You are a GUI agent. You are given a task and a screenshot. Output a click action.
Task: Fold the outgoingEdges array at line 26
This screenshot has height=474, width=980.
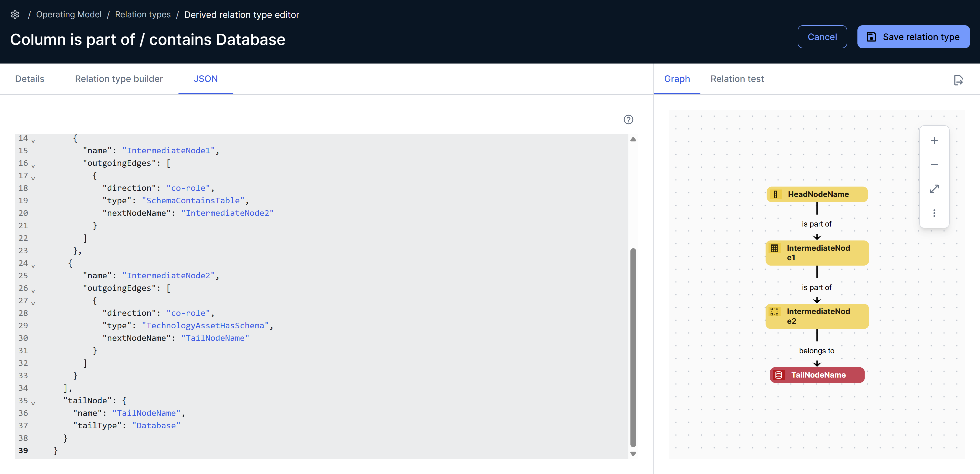point(33,291)
